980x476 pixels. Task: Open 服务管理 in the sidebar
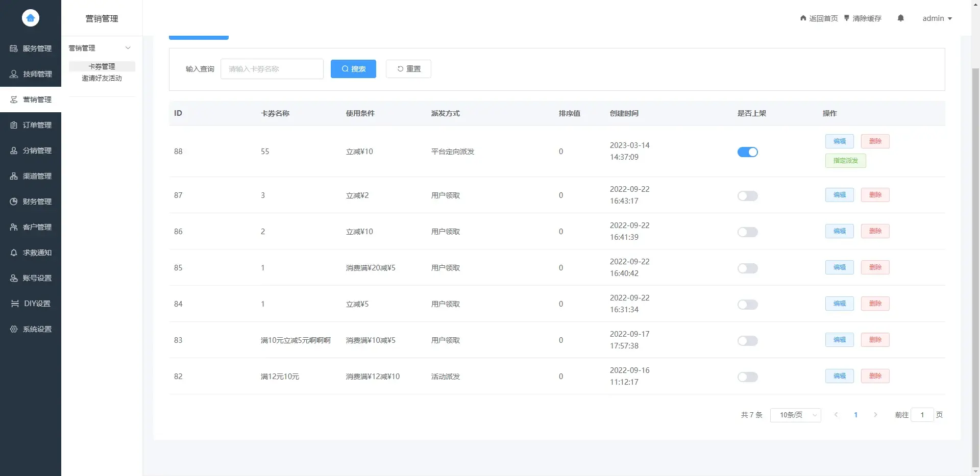tap(31, 48)
